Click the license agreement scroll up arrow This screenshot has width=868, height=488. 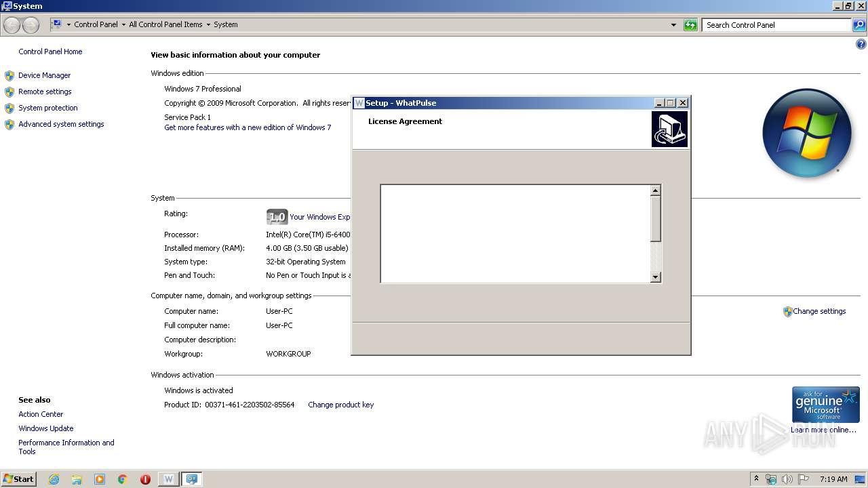click(655, 190)
